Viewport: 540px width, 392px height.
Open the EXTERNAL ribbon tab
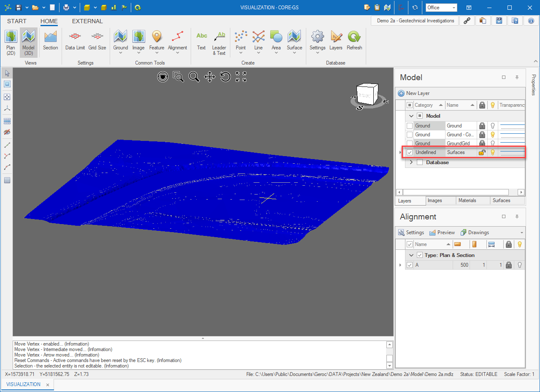[87, 21]
